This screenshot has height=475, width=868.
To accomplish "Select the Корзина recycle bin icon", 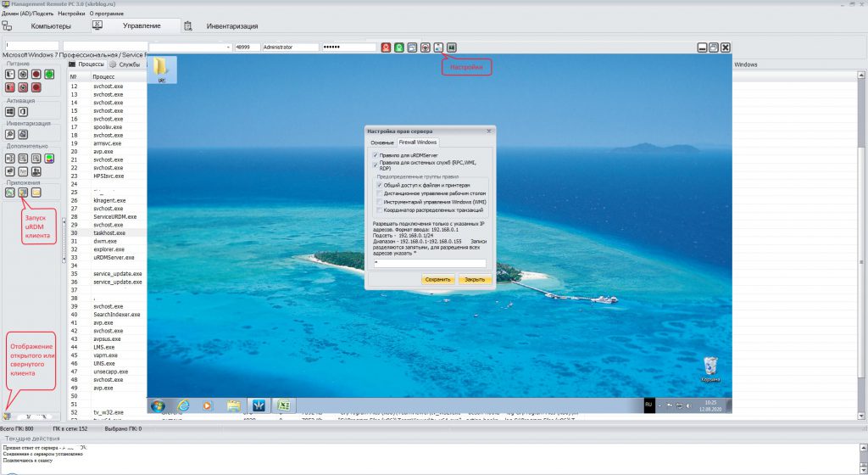I will 710,370.
